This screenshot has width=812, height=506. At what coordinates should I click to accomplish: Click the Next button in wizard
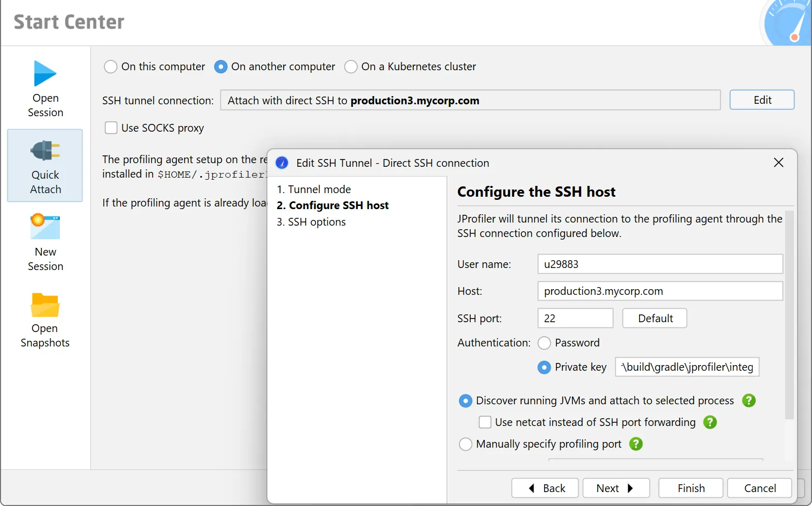[x=615, y=488]
